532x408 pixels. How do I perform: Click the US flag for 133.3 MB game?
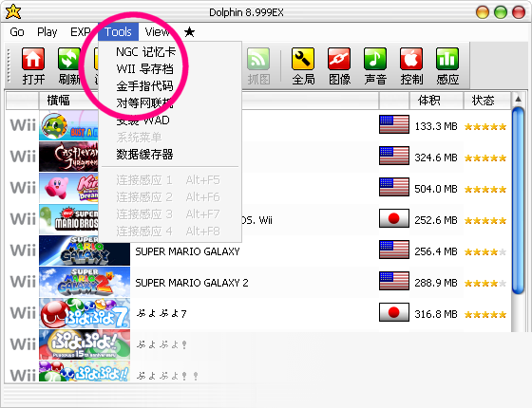click(x=394, y=124)
